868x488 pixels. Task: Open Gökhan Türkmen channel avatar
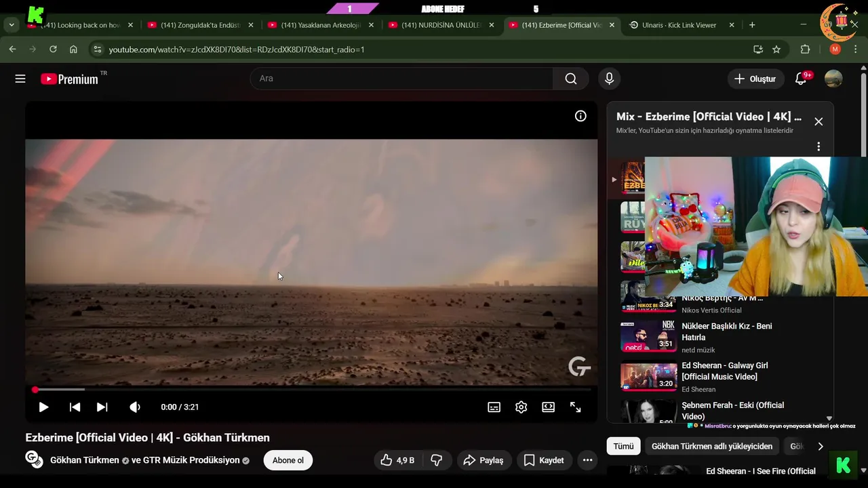click(x=34, y=459)
